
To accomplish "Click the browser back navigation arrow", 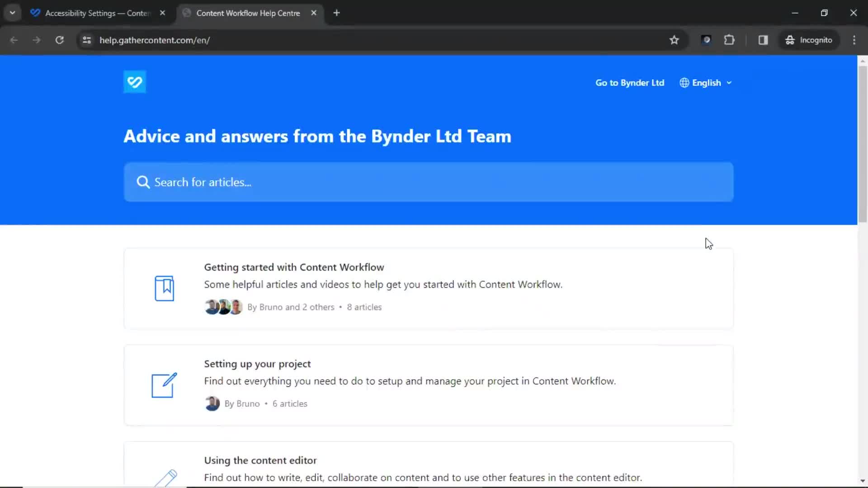I will click(14, 40).
